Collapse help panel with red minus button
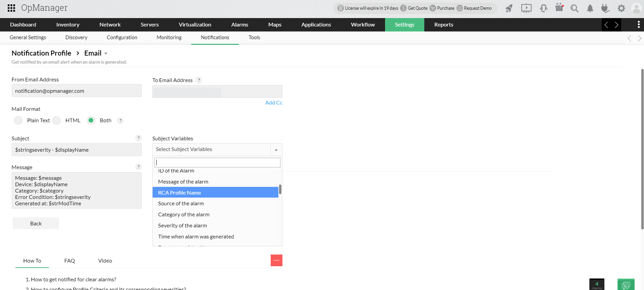644x290 pixels. (x=276, y=260)
